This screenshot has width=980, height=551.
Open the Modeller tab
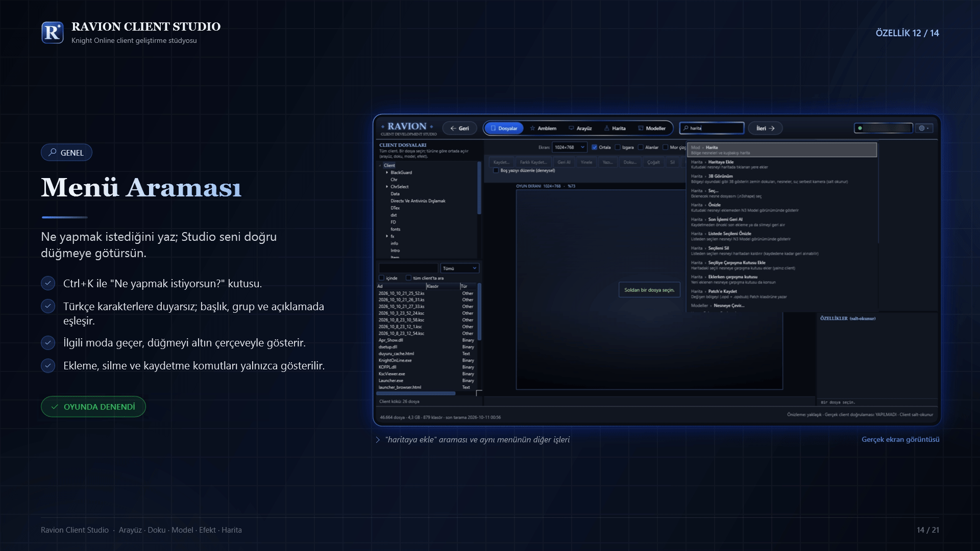pos(652,128)
